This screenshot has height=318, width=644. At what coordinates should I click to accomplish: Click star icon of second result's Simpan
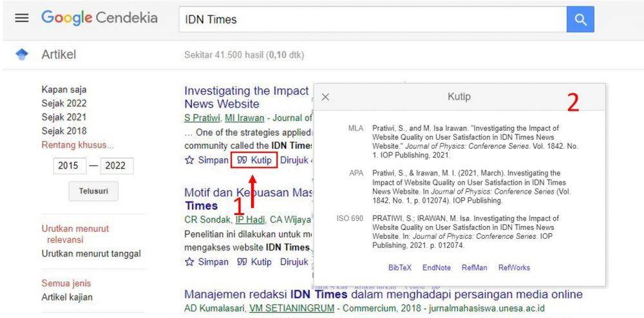pyautogui.click(x=189, y=262)
